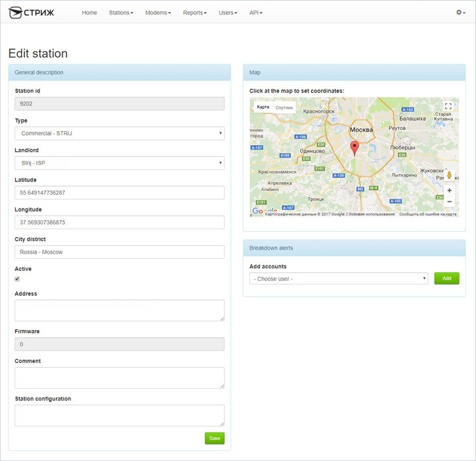The height and width of the screenshot is (461, 476).
Task: Click the green Save button
Action: 215,438
